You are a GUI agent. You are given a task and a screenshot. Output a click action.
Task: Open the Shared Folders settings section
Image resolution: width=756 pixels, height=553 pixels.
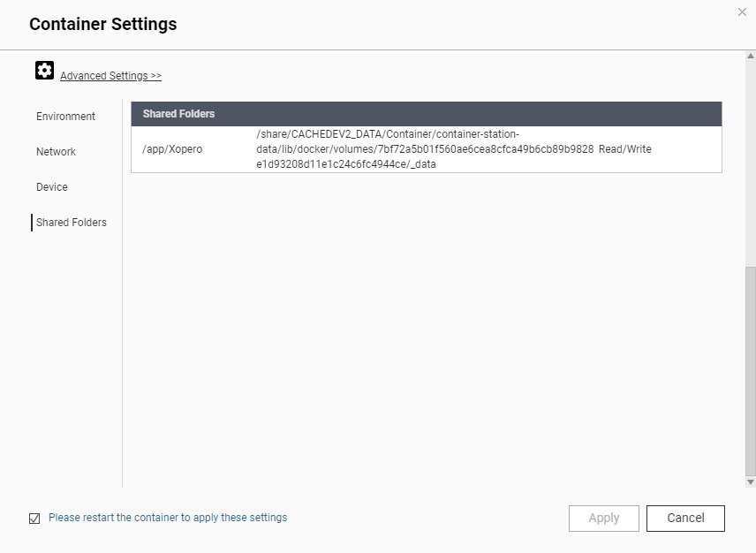(70, 222)
